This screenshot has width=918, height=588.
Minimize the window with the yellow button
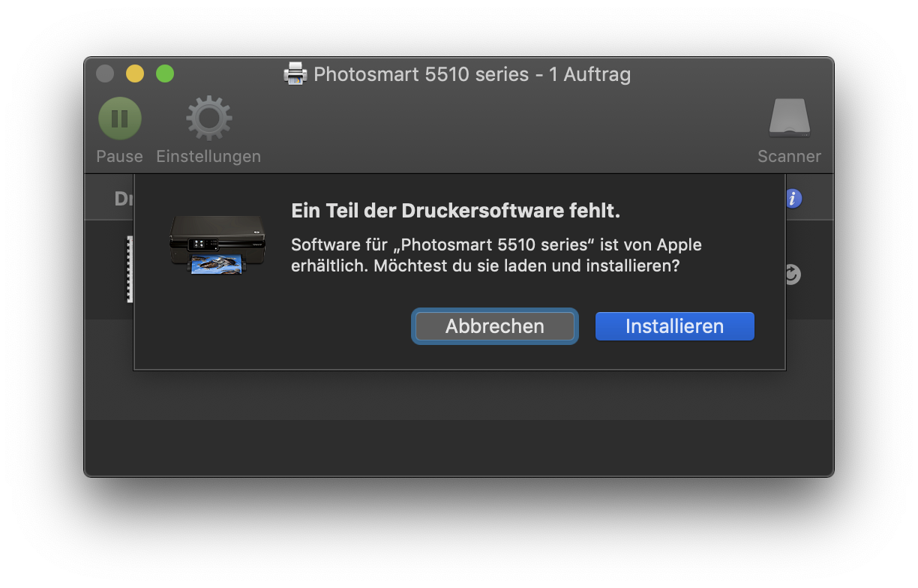point(135,73)
